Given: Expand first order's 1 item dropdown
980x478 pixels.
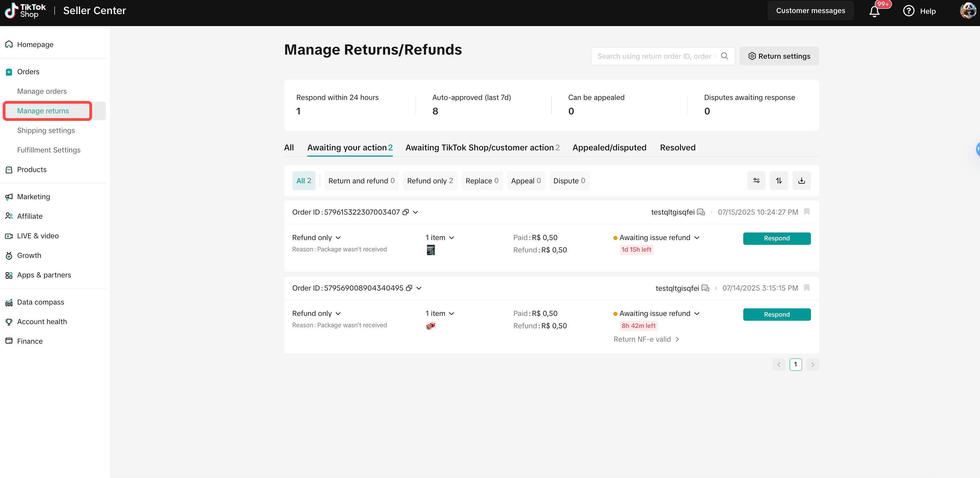Looking at the screenshot, I should click(x=440, y=237).
